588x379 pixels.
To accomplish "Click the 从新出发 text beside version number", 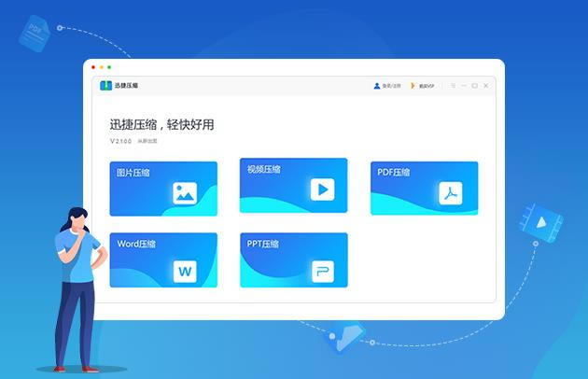I will click(x=147, y=141).
